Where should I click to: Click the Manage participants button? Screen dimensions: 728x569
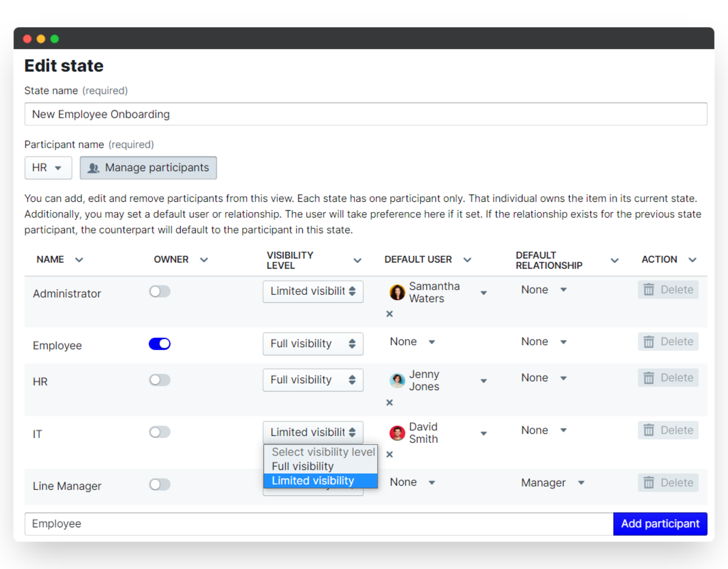click(x=148, y=168)
